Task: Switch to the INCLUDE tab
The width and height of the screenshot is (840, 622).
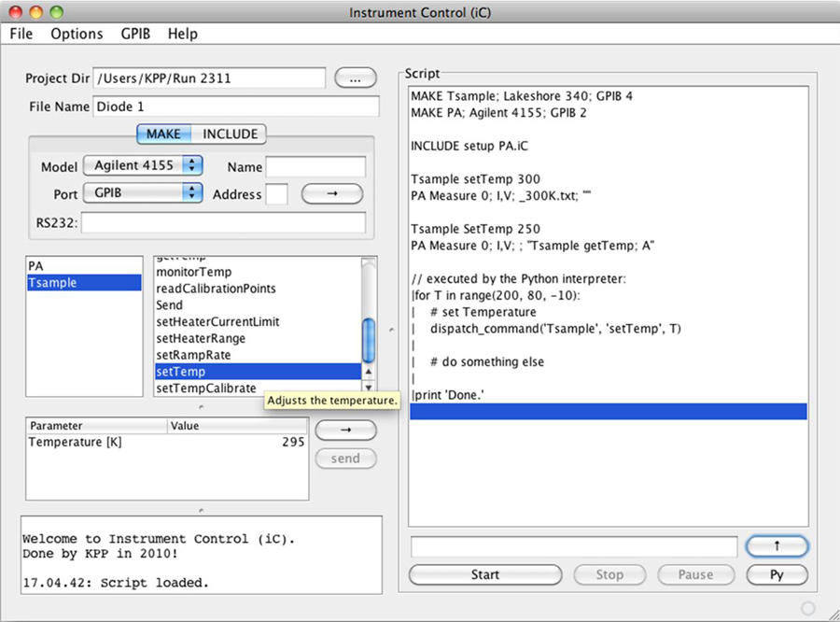Action: 230,134
